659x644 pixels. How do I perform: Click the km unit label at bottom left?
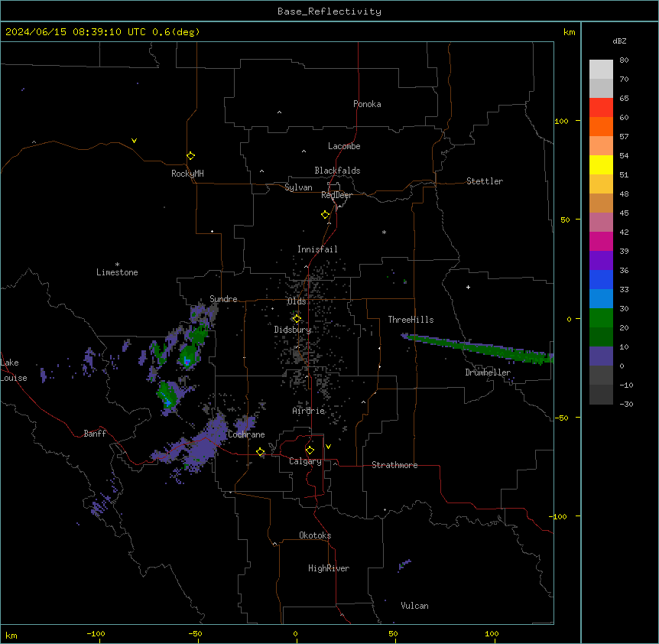tap(11, 635)
